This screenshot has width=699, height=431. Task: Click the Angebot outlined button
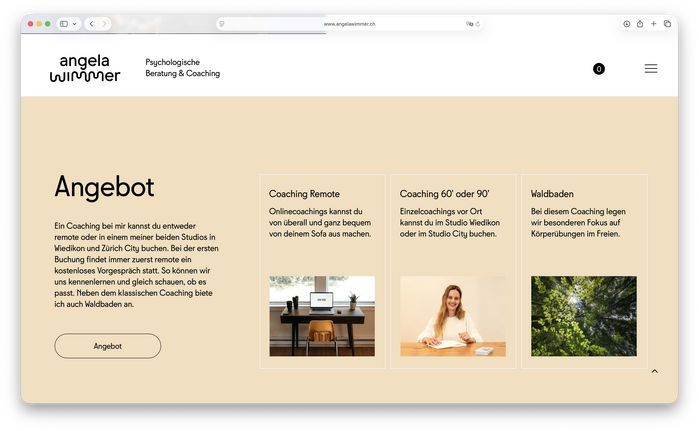tap(107, 346)
